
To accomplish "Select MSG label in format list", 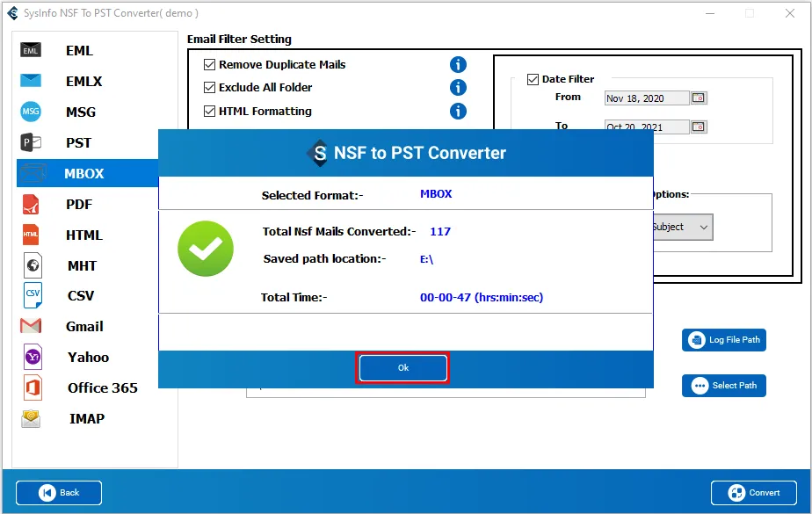I will coord(80,112).
